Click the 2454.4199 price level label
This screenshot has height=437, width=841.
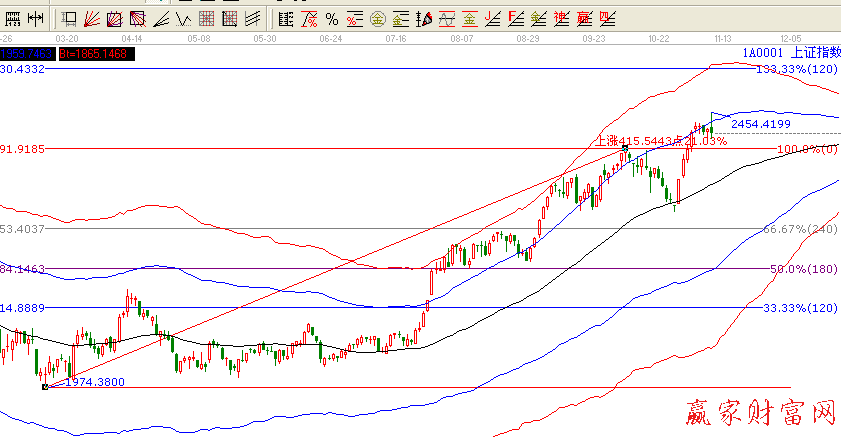761,124
